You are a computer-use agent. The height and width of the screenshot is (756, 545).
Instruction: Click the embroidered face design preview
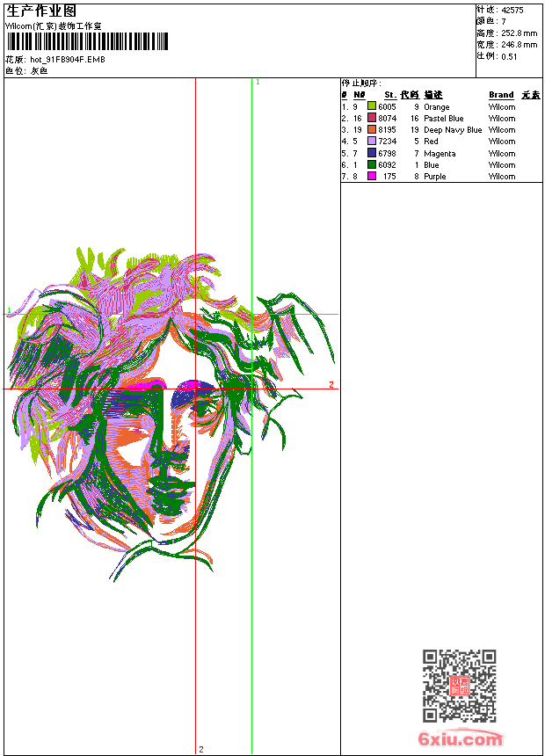pyautogui.click(x=171, y=415)
